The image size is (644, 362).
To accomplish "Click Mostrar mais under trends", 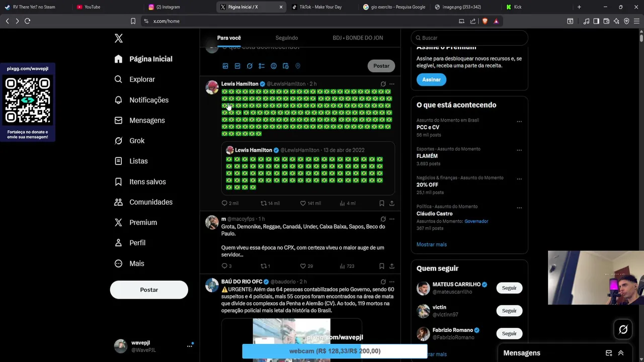I will [432, 244].
